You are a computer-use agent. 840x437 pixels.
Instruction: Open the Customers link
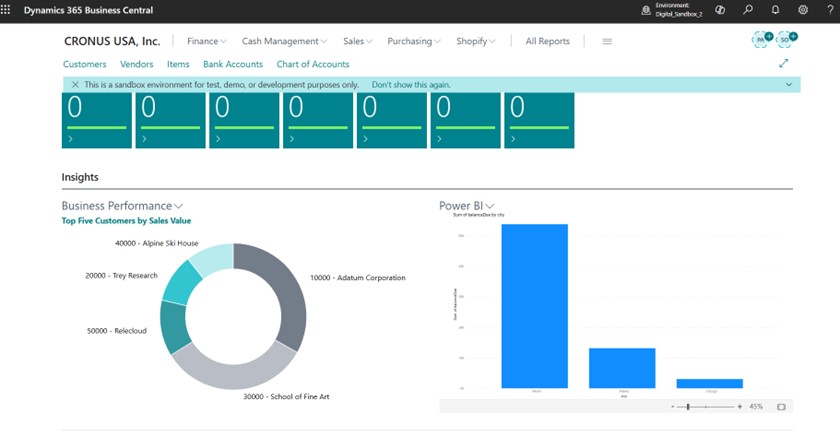[x=85, y=64]
